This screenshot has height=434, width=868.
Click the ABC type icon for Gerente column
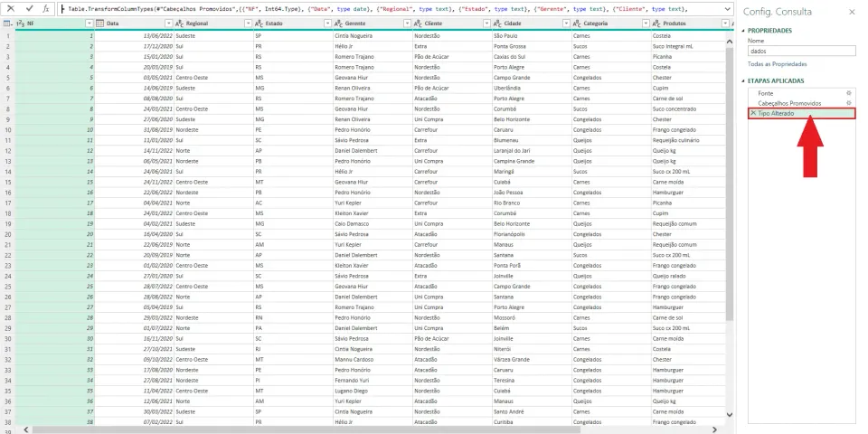(339, 24)
